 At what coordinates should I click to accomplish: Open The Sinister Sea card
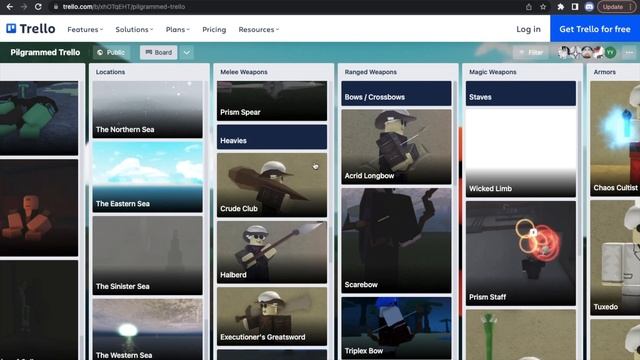(147, 255)
